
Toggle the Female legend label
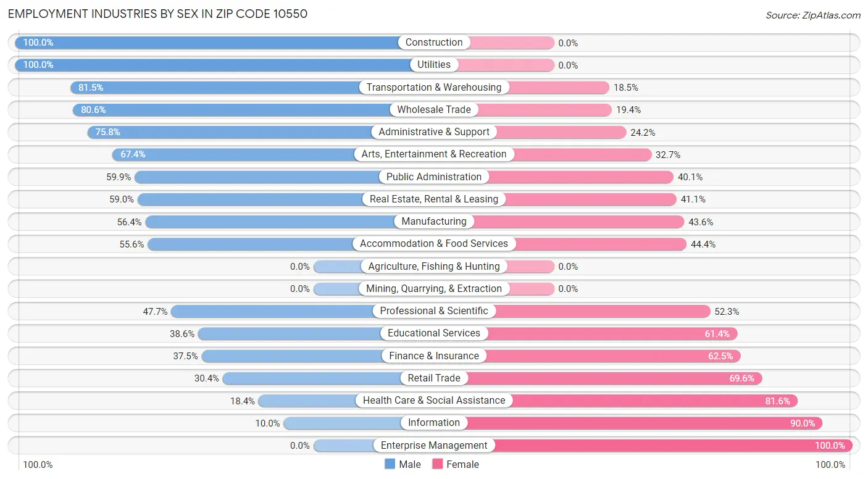[463, 464]
